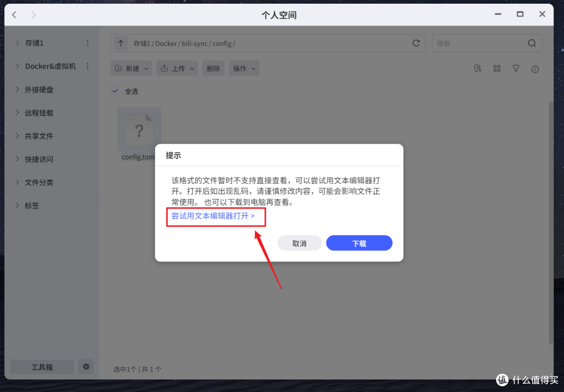Expand the 外接硬盘 node
Viewport: 564px width, 392px height.
[17, 89]
